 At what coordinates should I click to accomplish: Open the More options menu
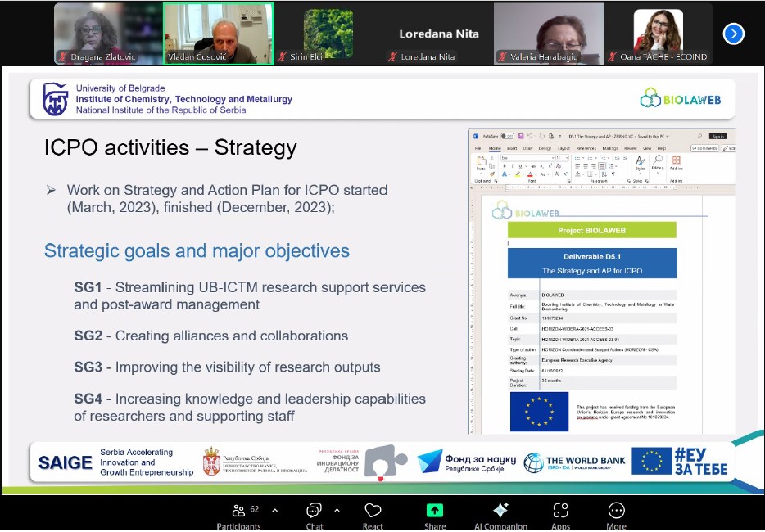click(x=616, y=516)
